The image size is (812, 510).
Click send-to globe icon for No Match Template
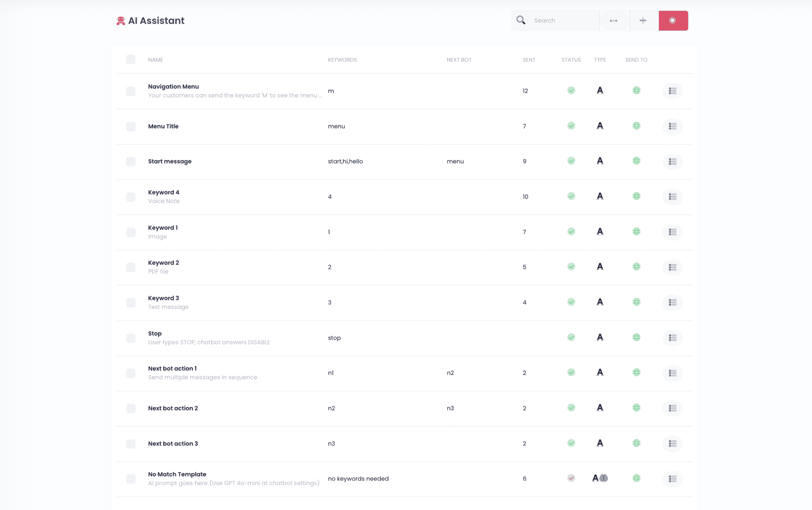(x=636, y=478)
